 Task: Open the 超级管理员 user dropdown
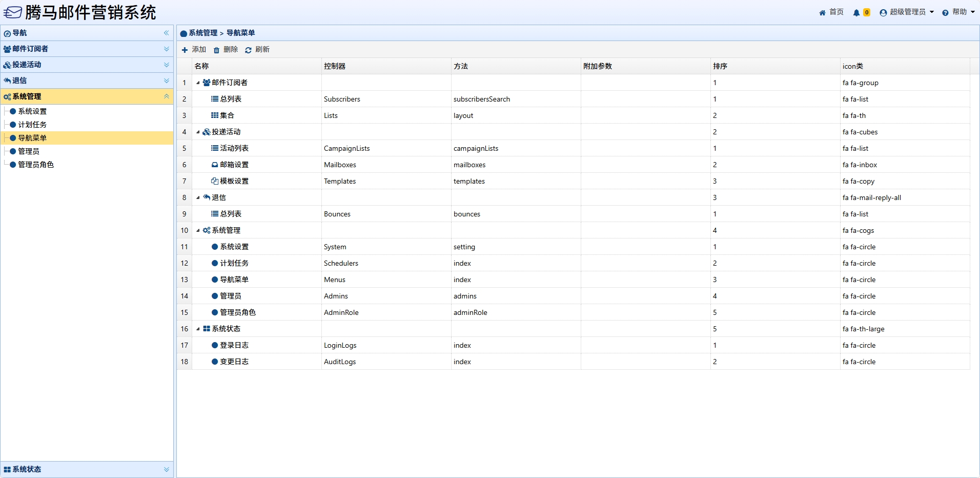pyautogui.click(x=907, y=12)
